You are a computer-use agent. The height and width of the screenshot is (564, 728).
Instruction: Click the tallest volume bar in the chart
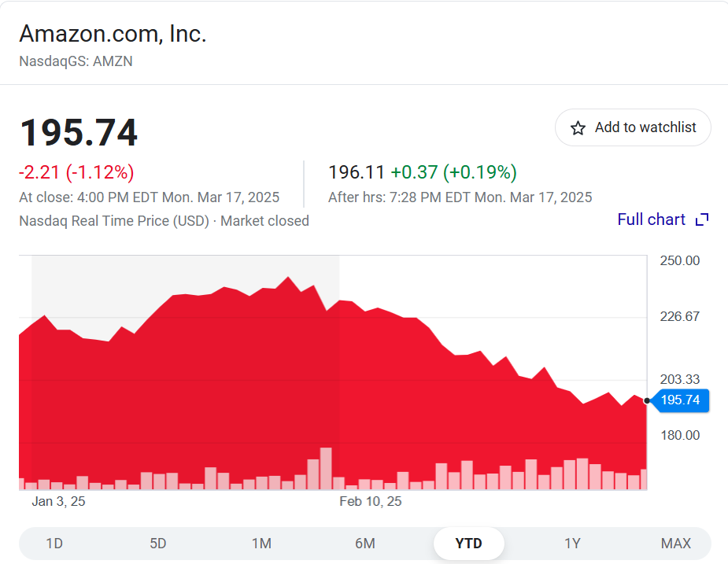[326, 469]
